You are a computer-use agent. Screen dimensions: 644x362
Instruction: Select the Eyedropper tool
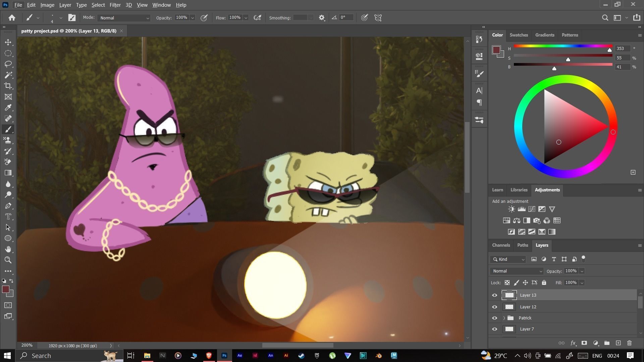click(8, 108)
